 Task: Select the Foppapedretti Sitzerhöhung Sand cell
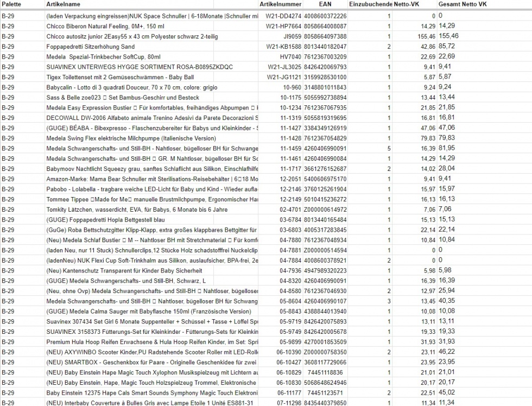(91, 47)
